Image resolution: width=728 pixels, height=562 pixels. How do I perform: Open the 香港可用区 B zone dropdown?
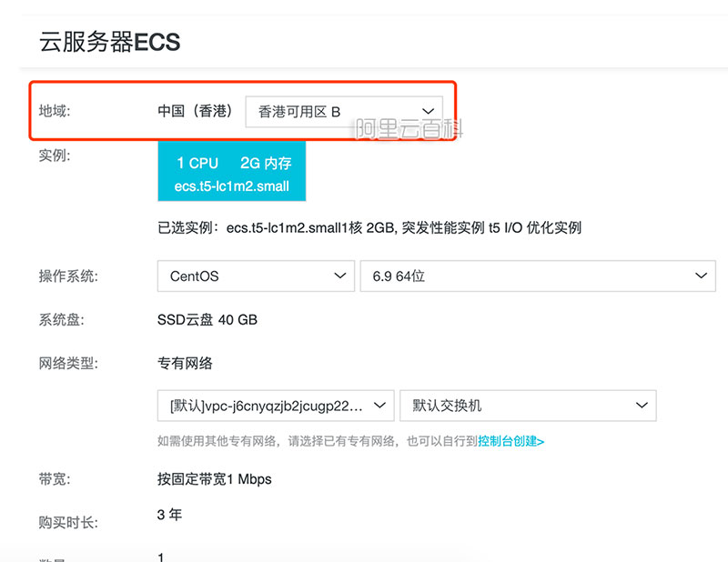click(344, 112)
